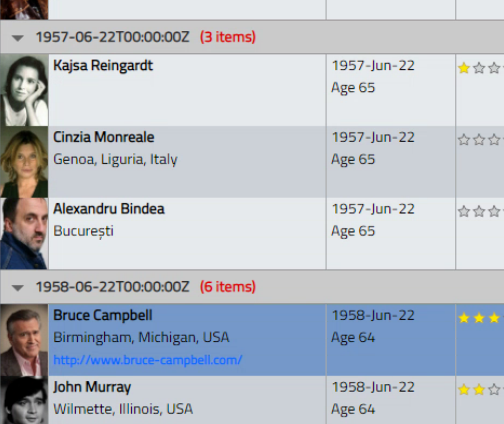Rate Cinzia Monreale one star
Screen dimensions: 504x424
pyautogui.click(x=464, y=140)
